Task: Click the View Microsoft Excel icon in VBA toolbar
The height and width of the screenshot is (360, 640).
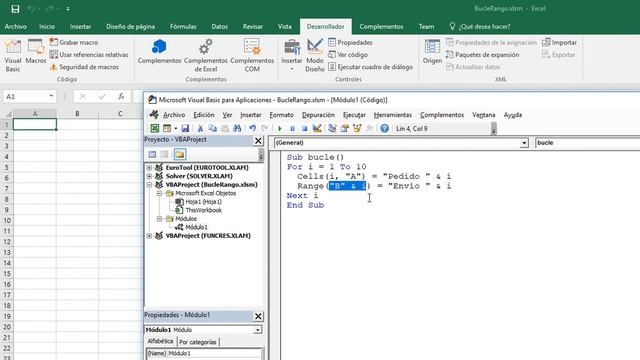Action: (x=154, y=129)
